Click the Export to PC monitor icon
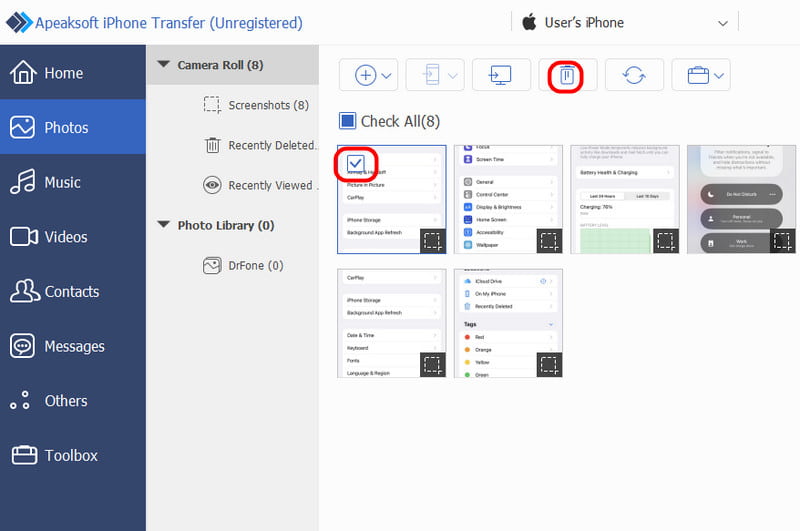This screenshot has width=800, height=531. point(500,75)
